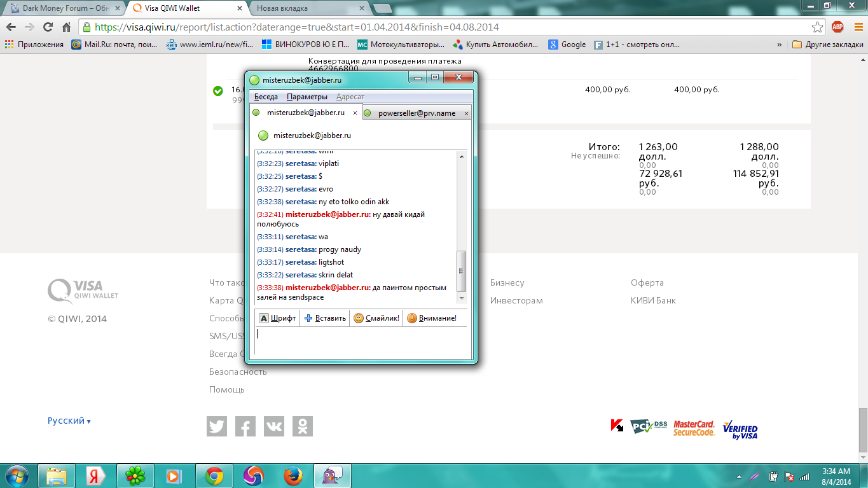The width and height of the screenshot is (868, 488).
Task: Open Pidgin from the taskbar
Action: tap(332, 476)
